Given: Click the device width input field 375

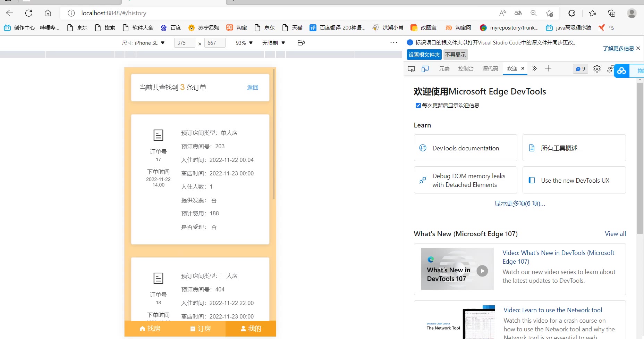Looking at the screenshot, I should click(x=184, y=43).
